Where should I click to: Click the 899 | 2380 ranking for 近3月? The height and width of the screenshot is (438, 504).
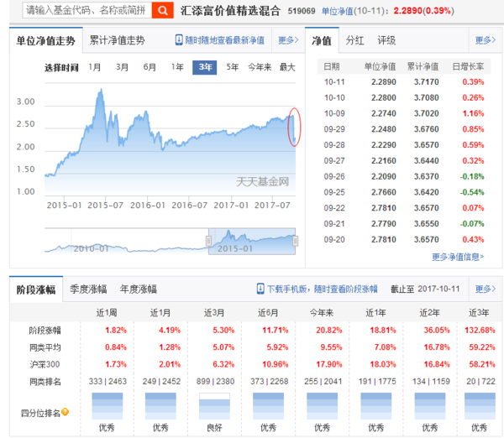[215, 382]
